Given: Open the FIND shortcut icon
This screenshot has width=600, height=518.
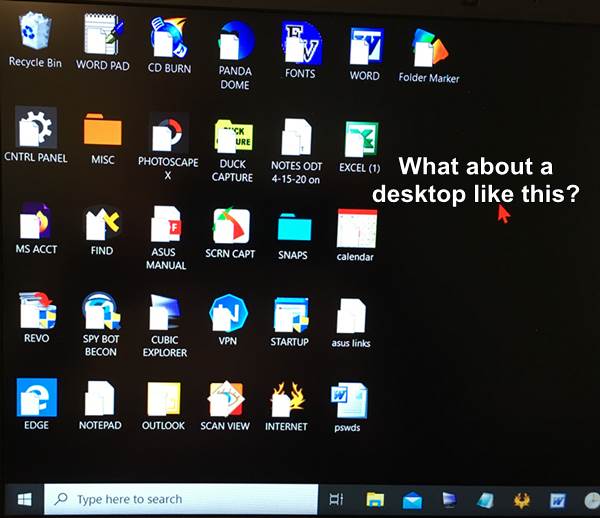Looking at the screenshot, I should pos(102,223).
